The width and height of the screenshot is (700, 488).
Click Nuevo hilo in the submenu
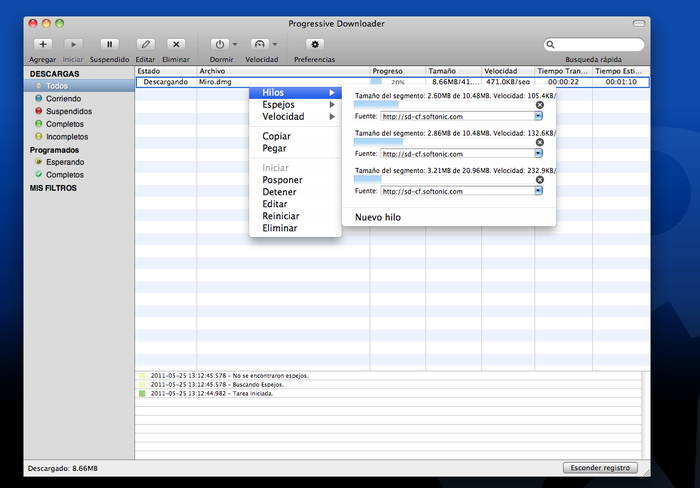(379, 216)
